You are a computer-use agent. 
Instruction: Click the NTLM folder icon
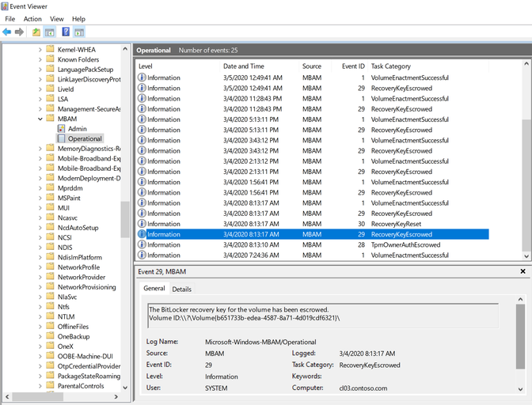tap(50, 316)
